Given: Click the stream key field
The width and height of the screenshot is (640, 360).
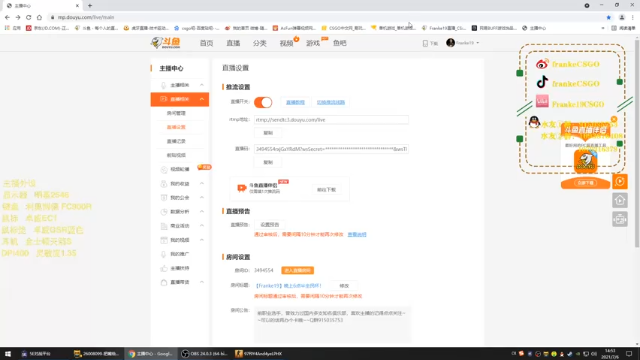Looking at the screenshot, I should tap(331, 149).
